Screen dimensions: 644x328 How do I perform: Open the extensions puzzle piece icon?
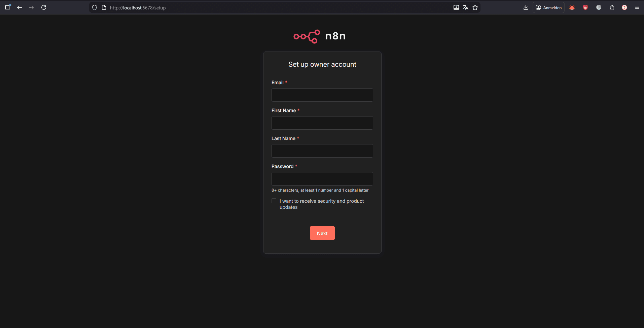click(x=612, y=7)
